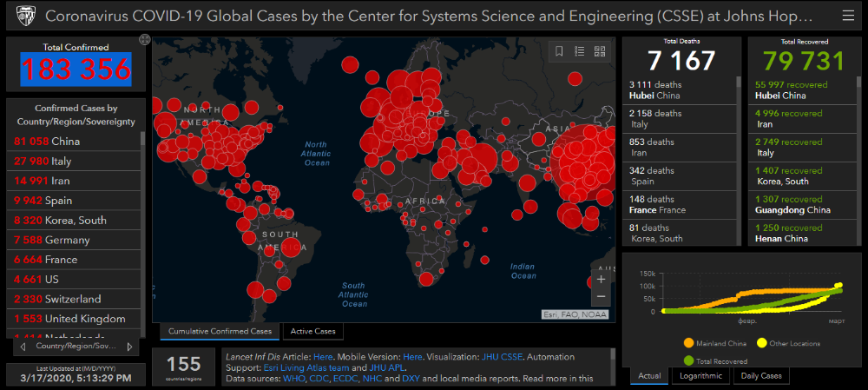Select the 1 553 United Kingdom row
Viewport: 868px width, 390px height.
(74, 319)
